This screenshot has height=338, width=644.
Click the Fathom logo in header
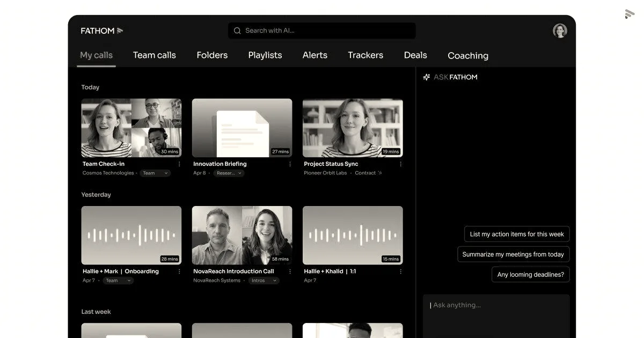point(102,31)
